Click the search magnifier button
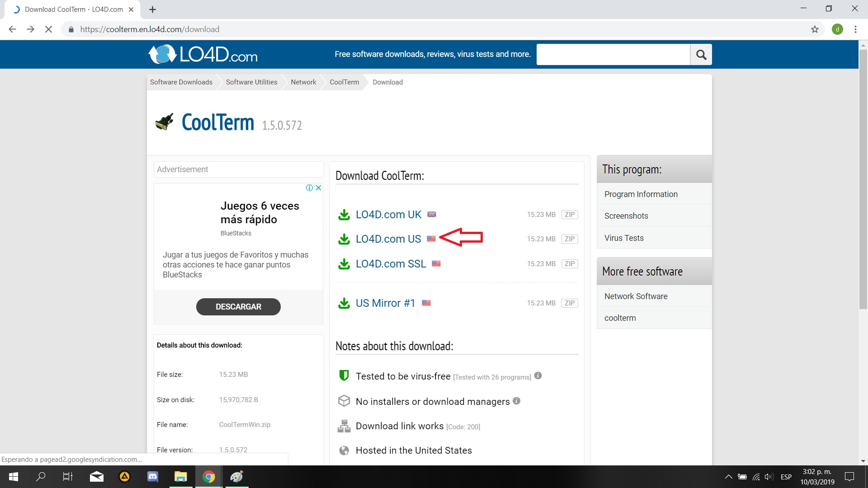Viewport: 868px width, 488px height. [701, 55]
